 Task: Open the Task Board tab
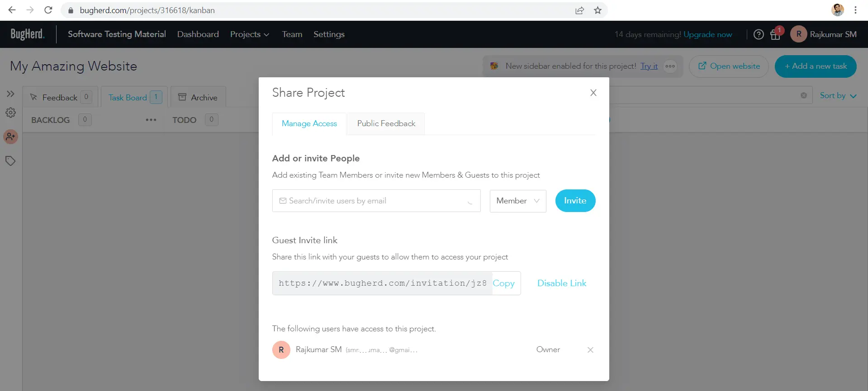(134, 97)
